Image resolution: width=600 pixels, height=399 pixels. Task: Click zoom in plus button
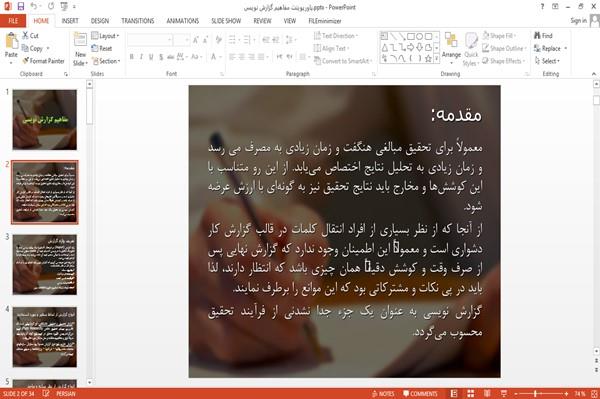click(566, 394)
